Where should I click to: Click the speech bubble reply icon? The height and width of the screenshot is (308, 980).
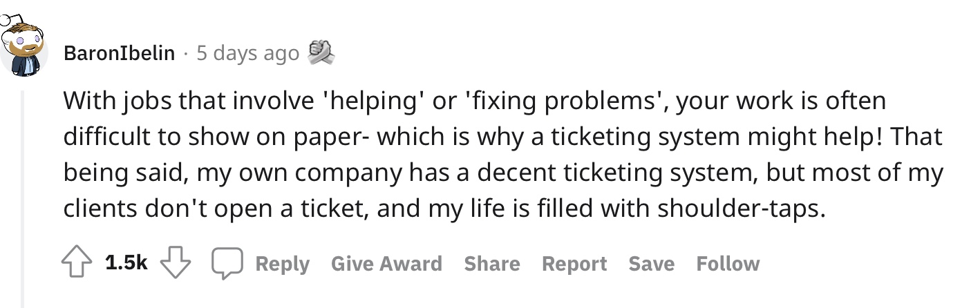227,264
